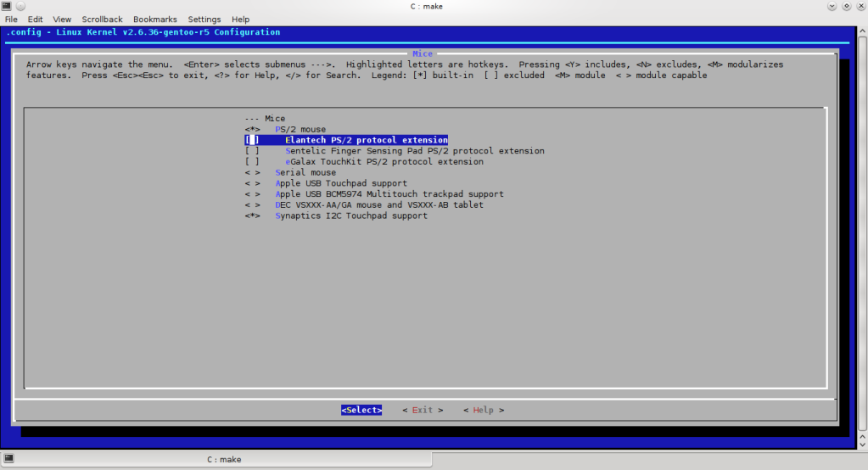Click the <Select> button
This screenshot has height=470, width=868.
[x=361, y=411]
